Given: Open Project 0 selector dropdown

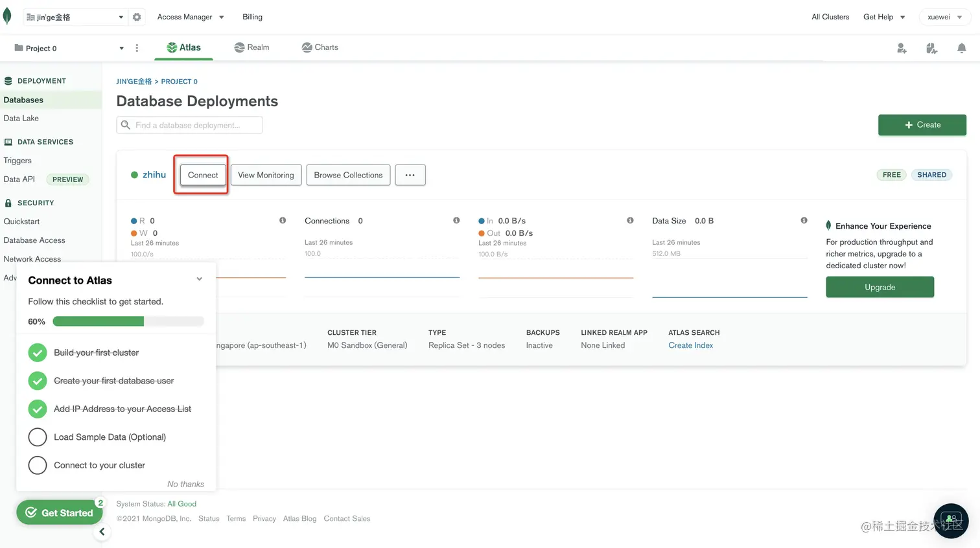Looking at the screenshot, I should (x=69, y=48).
